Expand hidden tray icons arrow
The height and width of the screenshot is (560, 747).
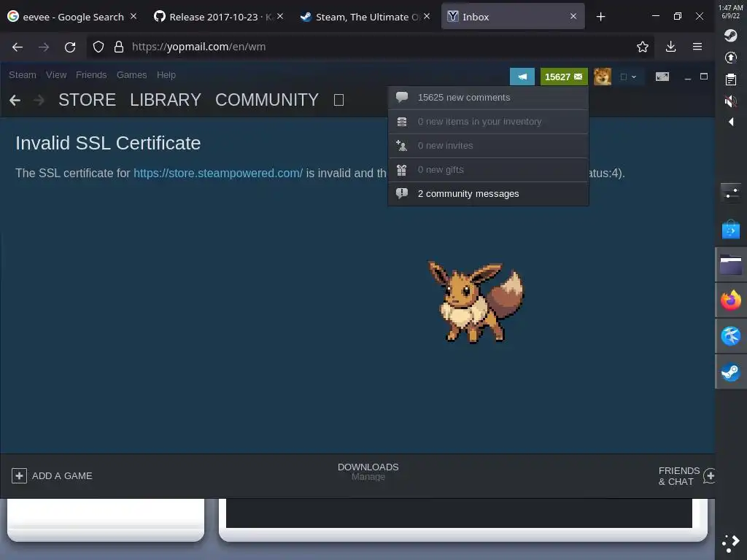[731, 122]
